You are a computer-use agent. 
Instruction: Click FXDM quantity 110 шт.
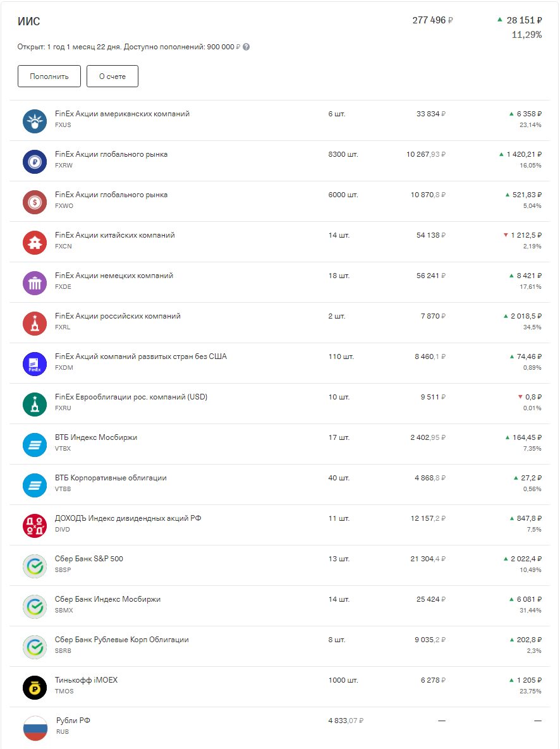tap(341, 356)
